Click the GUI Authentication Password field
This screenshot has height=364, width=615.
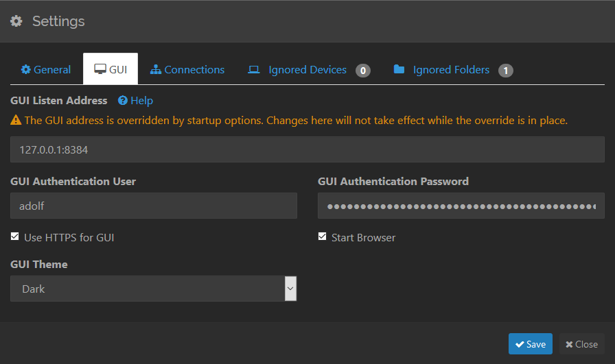tap(461, 206)
